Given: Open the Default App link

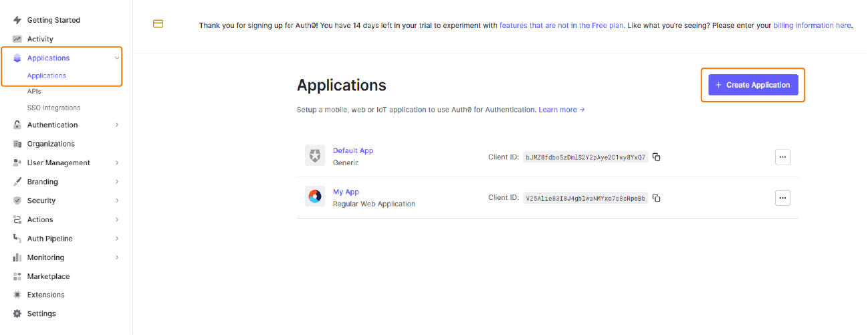Looking at the screenshot, I should point(353,150).
